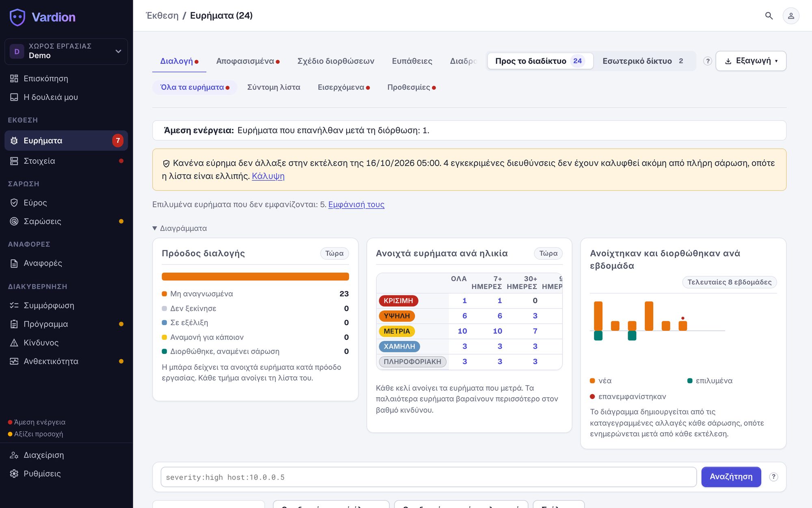Click the Συμμόρφωση checklist icon
The height and width of the screenshot is (508, 812).
[x=14, y=305]
